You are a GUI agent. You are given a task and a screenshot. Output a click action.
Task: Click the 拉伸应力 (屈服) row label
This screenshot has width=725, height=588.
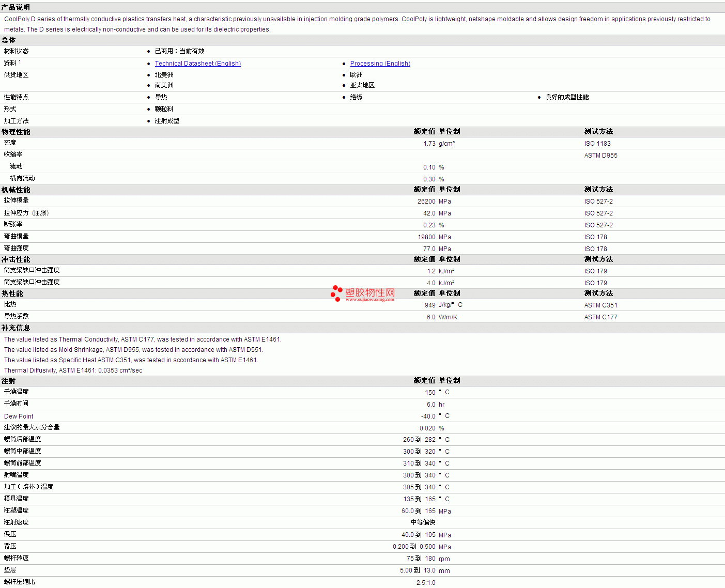tap(26, 213)
